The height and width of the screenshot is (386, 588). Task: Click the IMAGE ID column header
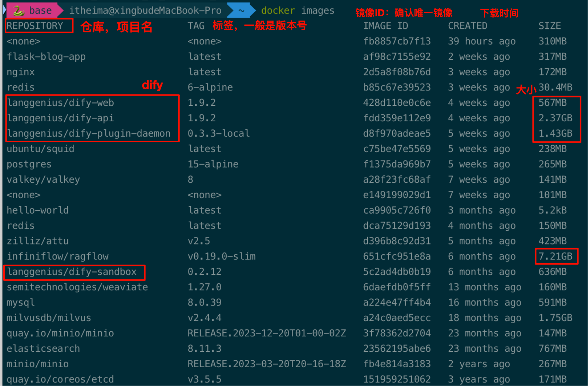386,26
